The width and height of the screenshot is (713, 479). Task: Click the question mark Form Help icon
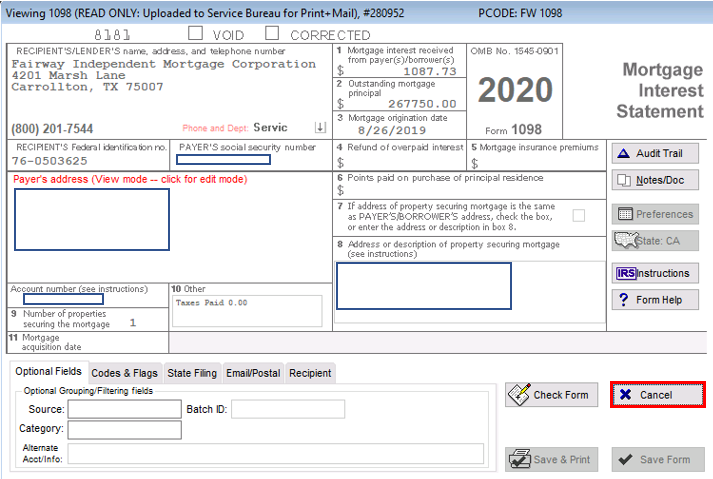point(623,300)
